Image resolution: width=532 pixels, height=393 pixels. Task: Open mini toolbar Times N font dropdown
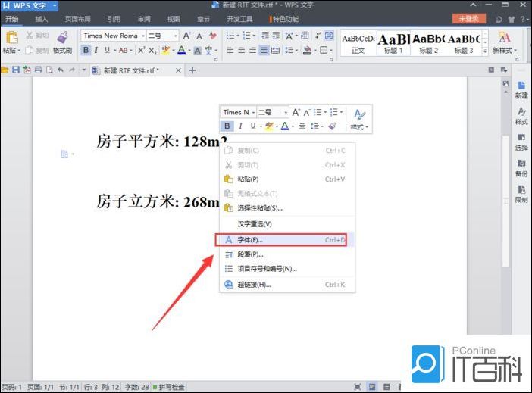[253, 112]
